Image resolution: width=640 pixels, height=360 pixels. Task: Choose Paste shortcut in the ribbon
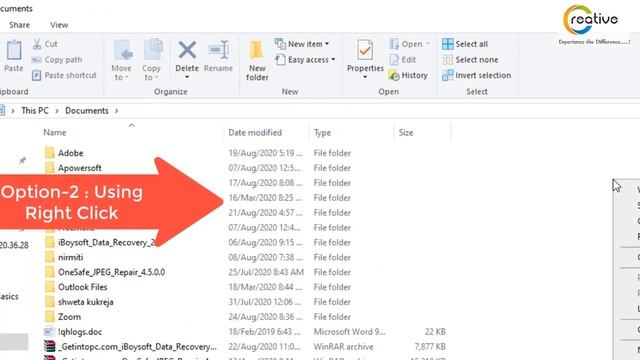64,75
